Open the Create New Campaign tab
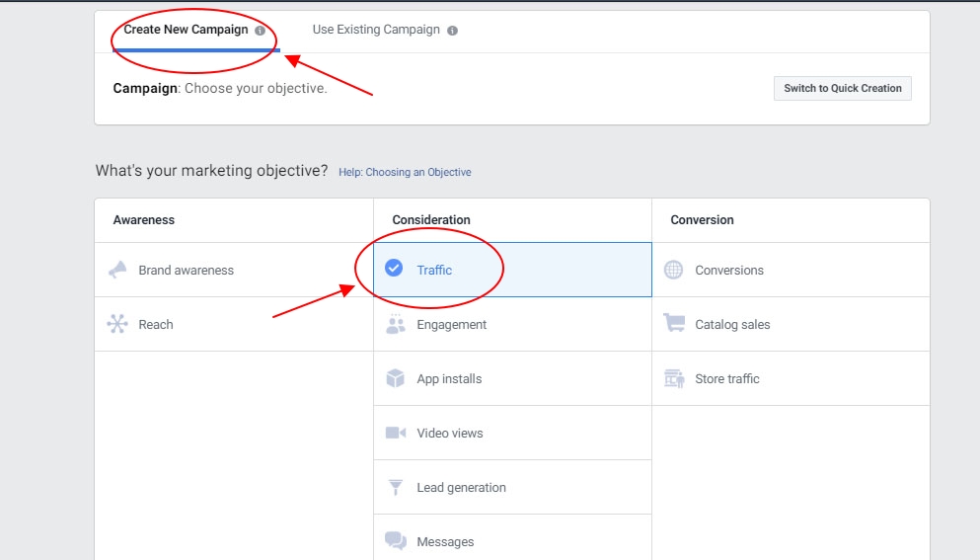Image resolution: width=980 pixels, height=560 pixels. 186,30
